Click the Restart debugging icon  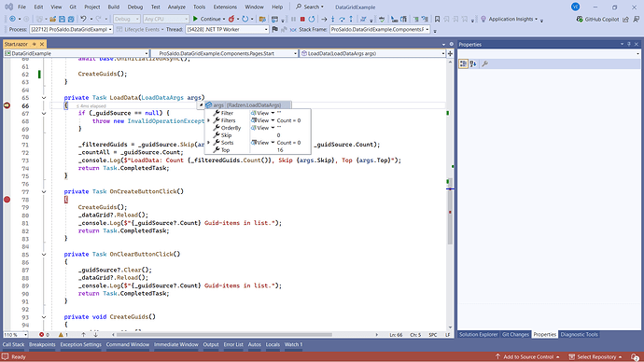(312, 19)
